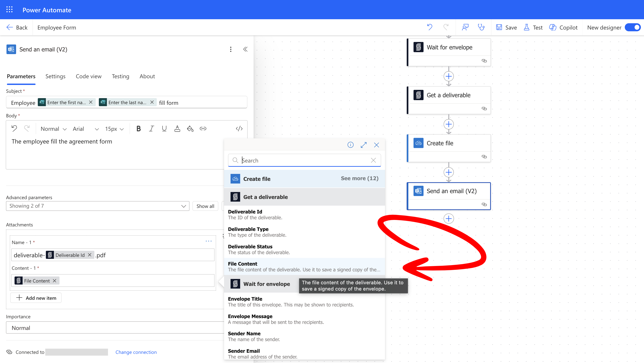Switch to the Settings tab
644x363 pixels.
point(55,76)
